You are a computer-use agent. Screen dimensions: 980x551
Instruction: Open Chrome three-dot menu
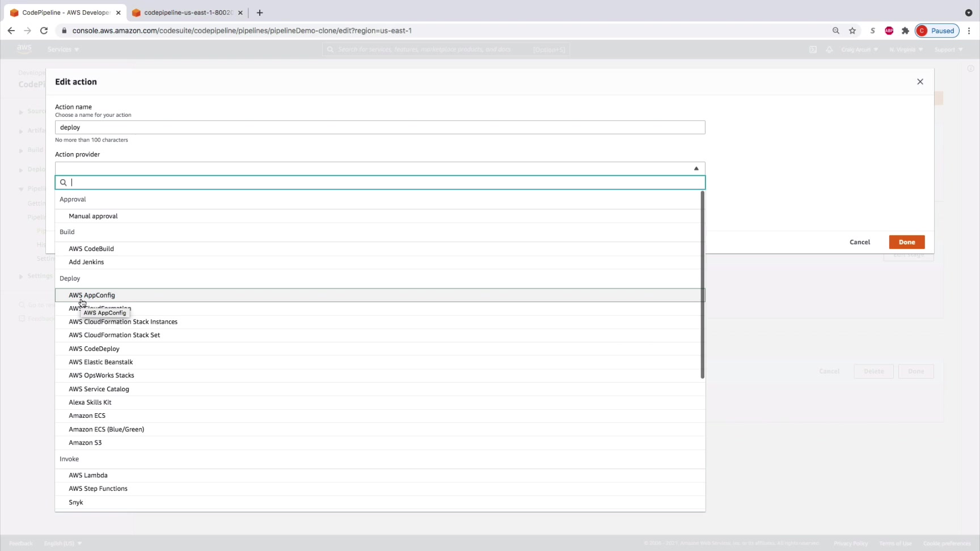(969, 31)
